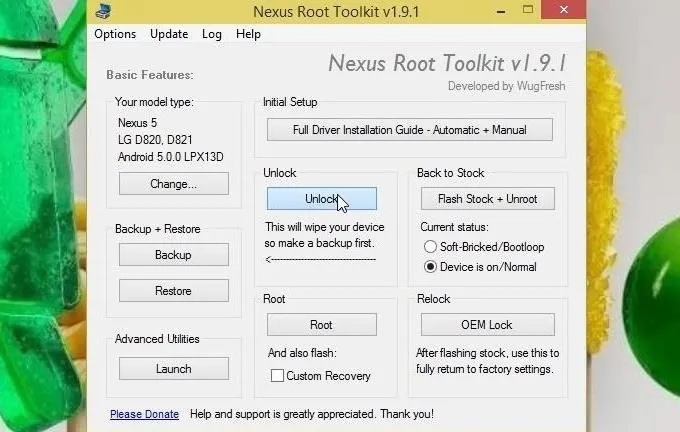Minimize the Nexus Root Toolkit window
Image resolution: width=680 pixels, height=432 pixels.
[x=501, y=10]
